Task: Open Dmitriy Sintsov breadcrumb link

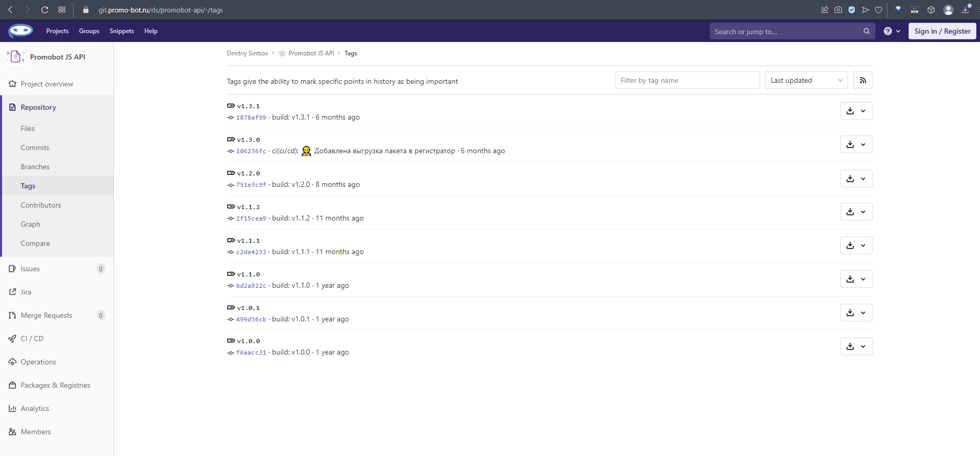Action: click(247, 53)
